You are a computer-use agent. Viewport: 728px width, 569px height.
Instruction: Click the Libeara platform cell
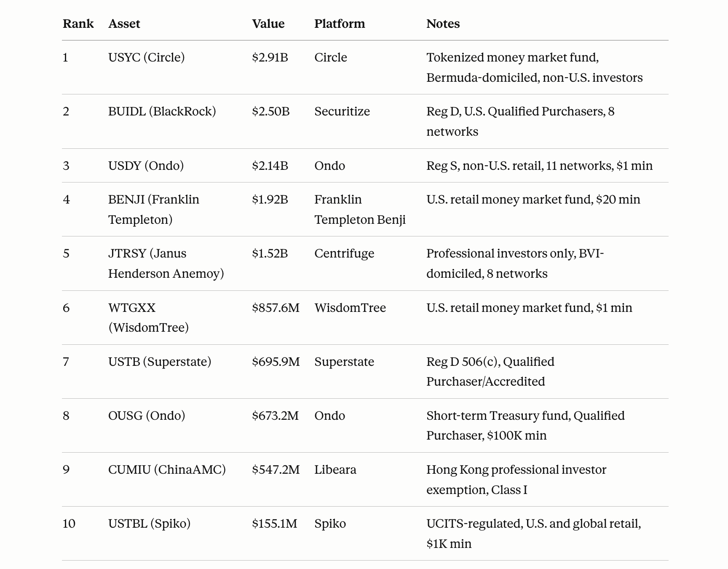[x=335, y=470]
